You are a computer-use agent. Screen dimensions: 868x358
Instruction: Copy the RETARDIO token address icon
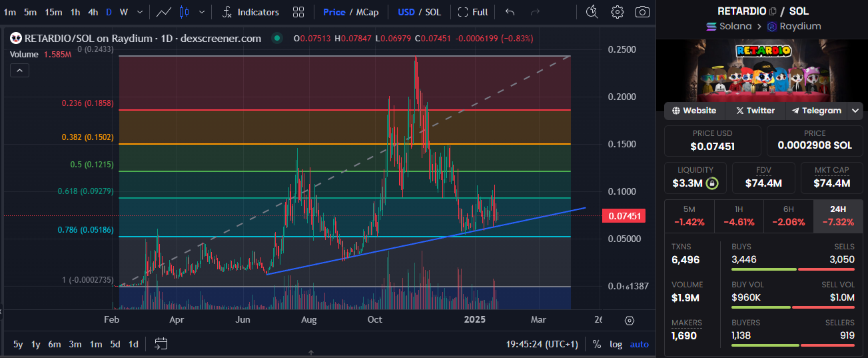click(x=773, y=11)
